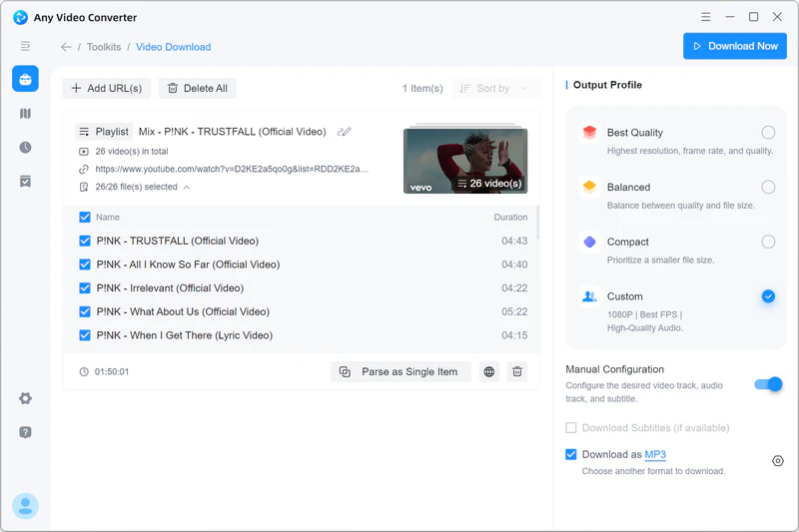Open format settings icon next to MP3

778,461
